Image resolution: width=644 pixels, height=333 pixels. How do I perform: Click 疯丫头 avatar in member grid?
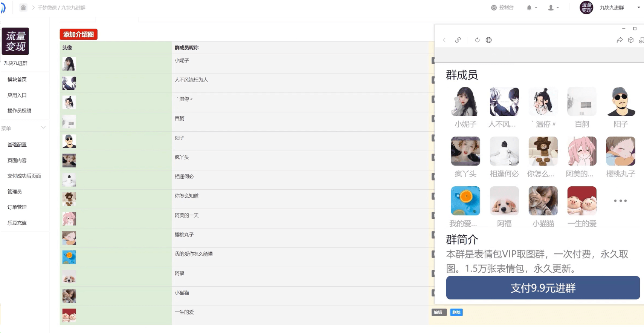pyautogui.click(x=465, y=151)
